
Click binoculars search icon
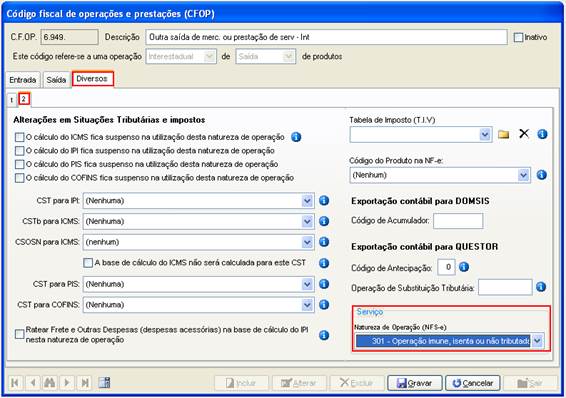click(x=49, y=382)
